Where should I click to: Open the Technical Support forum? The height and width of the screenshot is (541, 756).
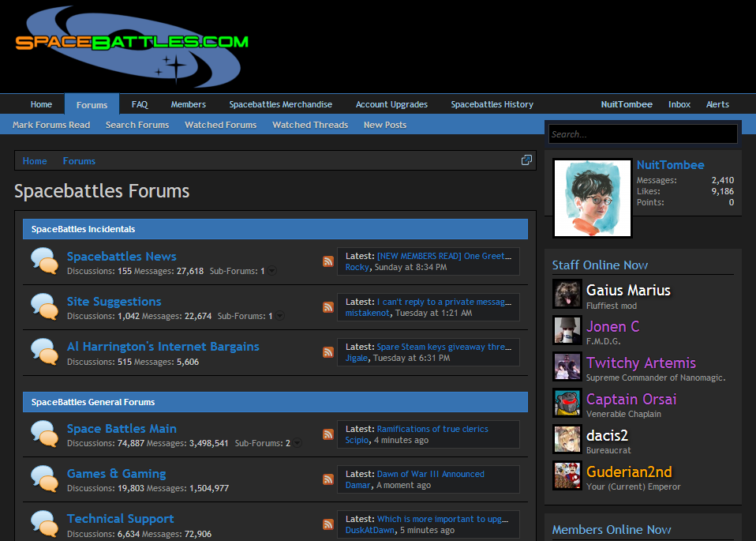[120, 518]
